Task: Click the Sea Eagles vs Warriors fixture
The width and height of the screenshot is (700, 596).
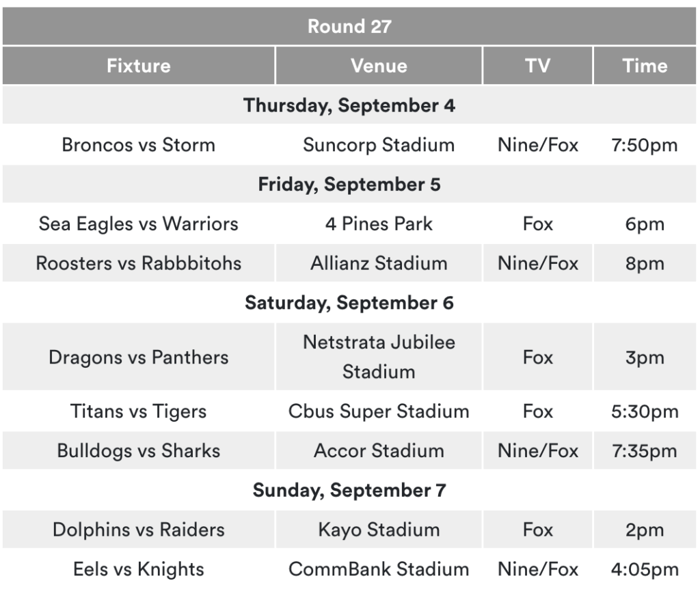Action: [138, 224]
